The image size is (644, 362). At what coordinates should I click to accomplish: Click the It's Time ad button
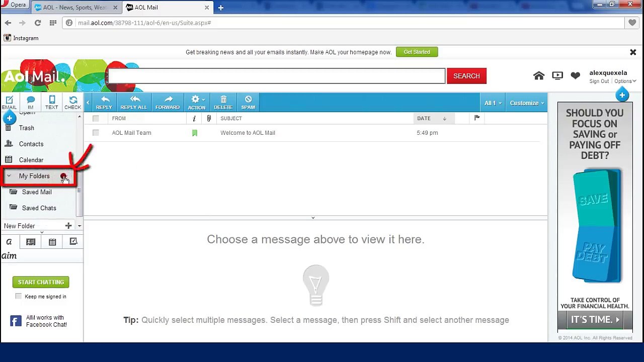pyautogui.click(x=595, y=320)
